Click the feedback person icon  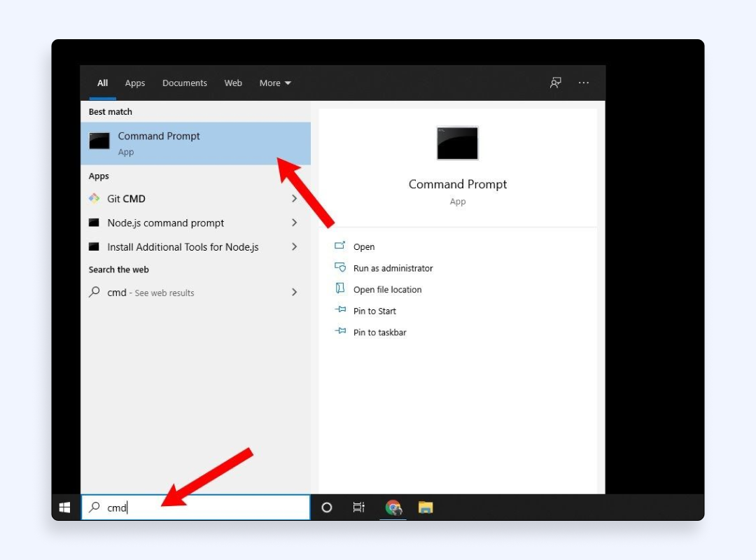pos(555,83)
